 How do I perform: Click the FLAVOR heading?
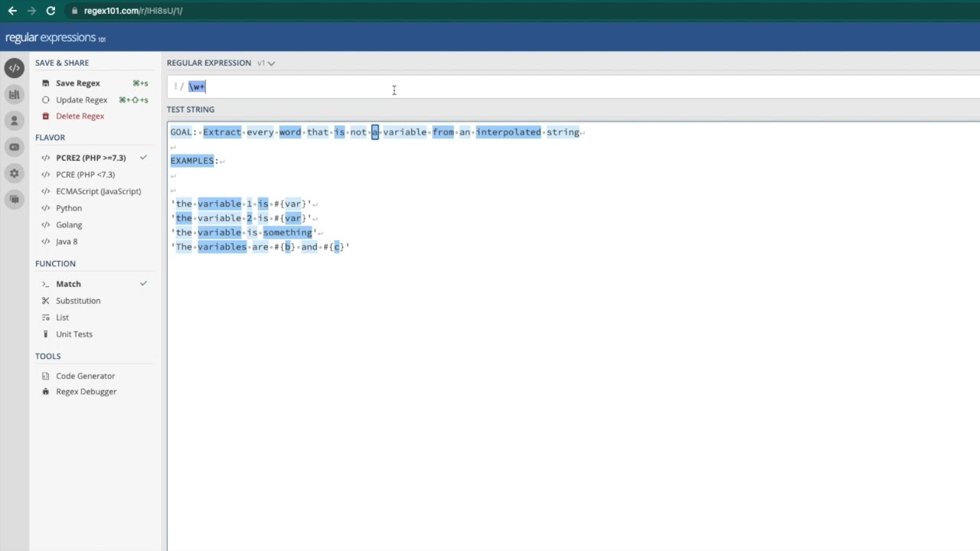(x=50, y=138)
